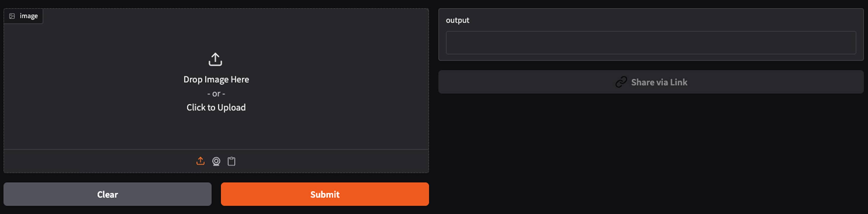This screenshot has width=868, height=214.
Task: Click the "Drop Image Here" text
Action: (x=216, y=80)
